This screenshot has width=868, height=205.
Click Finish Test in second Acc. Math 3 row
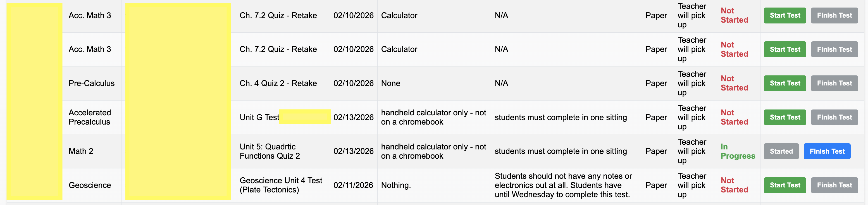tap(834, 49)
